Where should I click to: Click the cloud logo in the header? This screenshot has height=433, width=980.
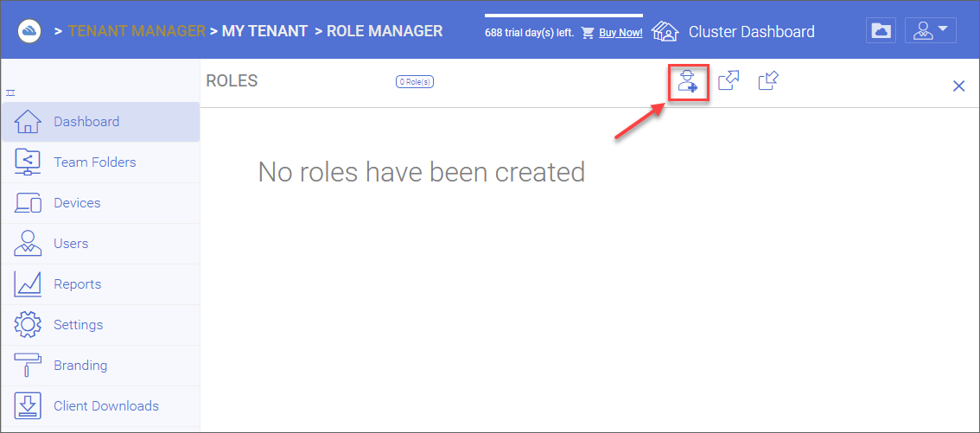(29, 30)
